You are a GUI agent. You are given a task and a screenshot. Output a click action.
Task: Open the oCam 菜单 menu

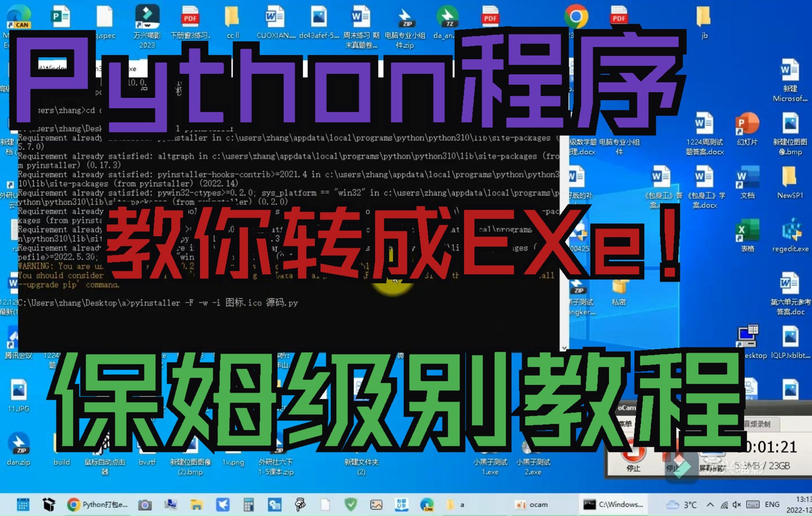(626, 423)
